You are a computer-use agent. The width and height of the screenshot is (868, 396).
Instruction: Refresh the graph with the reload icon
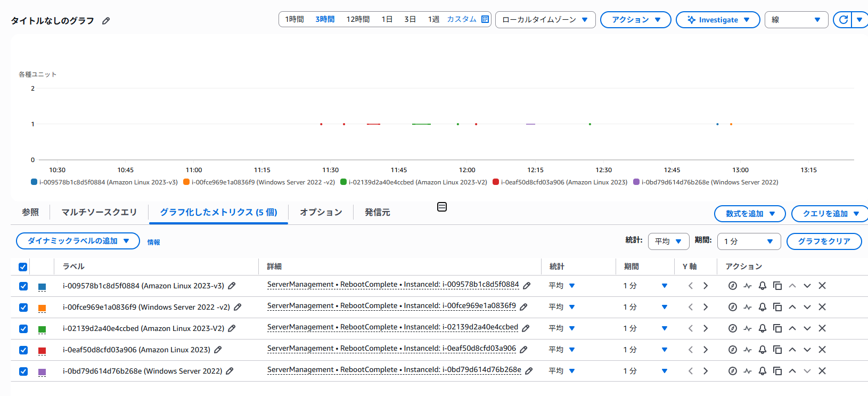coord(844,20)
